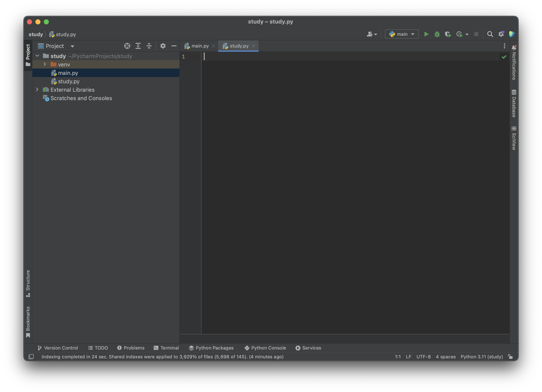The image size is (542, 392).
Task: Open the main run configuration dropdown
Action: (402, 34)
